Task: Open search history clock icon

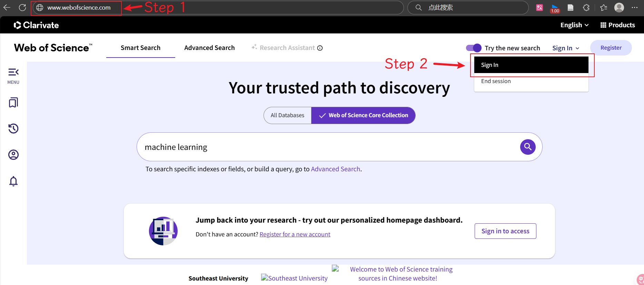Action: (13, 129)
